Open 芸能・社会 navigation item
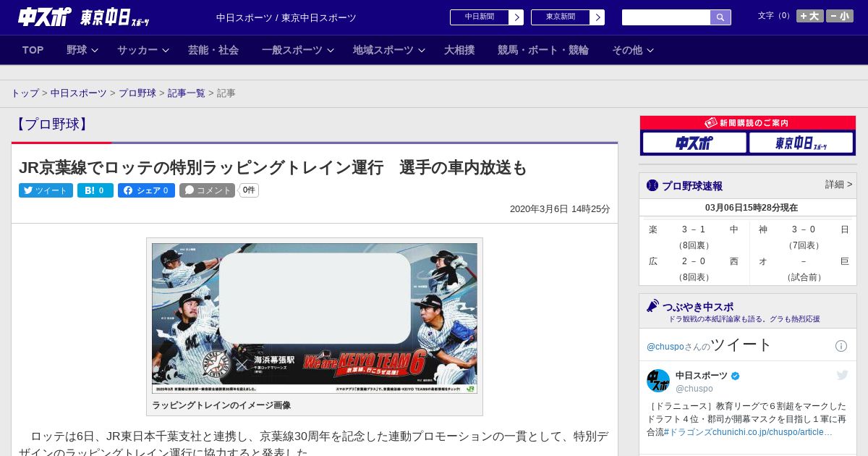The height and width of the screenshot is (456, 868). (213, 50)
